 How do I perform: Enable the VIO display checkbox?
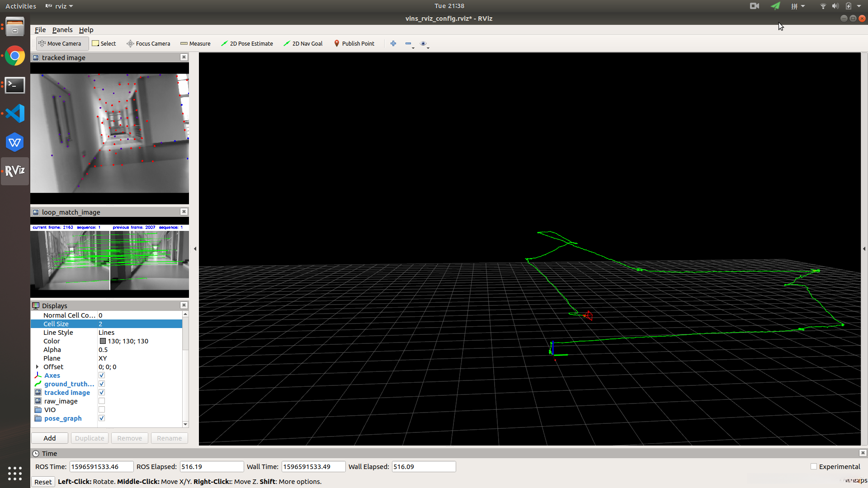click(x=102, y=410)
